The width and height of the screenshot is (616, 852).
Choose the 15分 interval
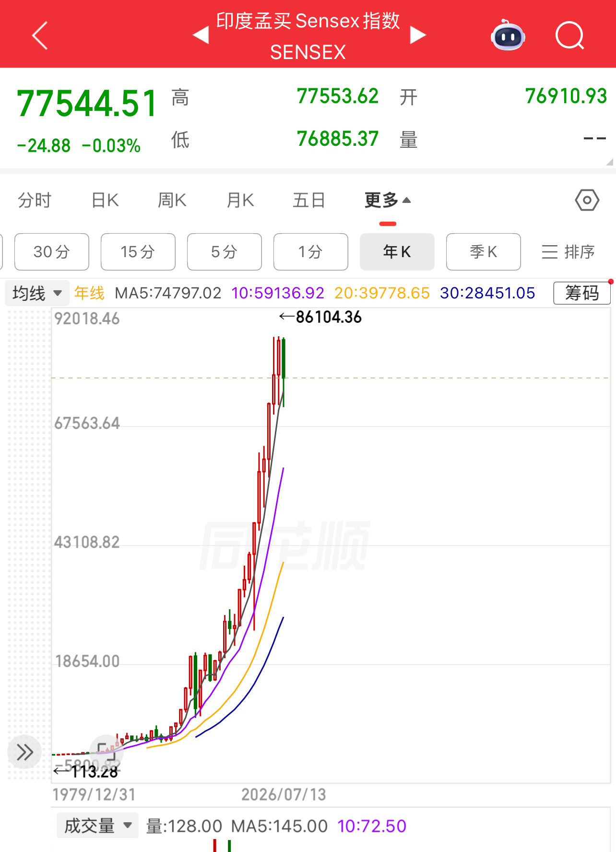click(x=138, y=252)
